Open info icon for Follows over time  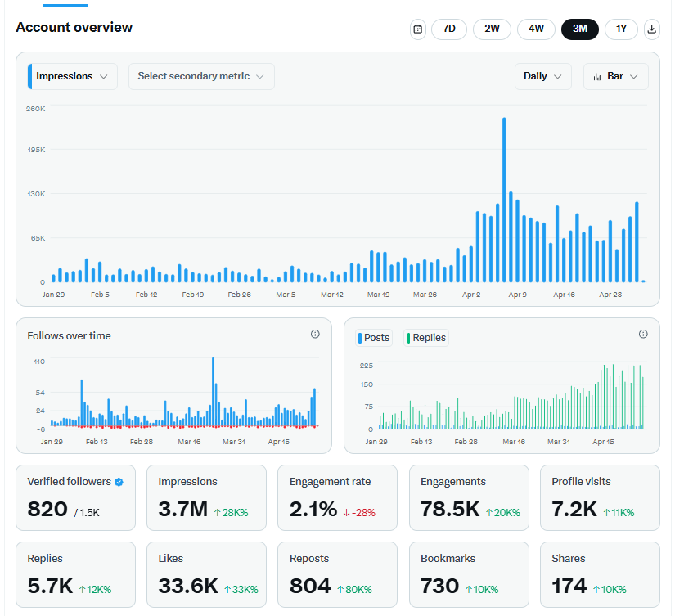(315, 334)
